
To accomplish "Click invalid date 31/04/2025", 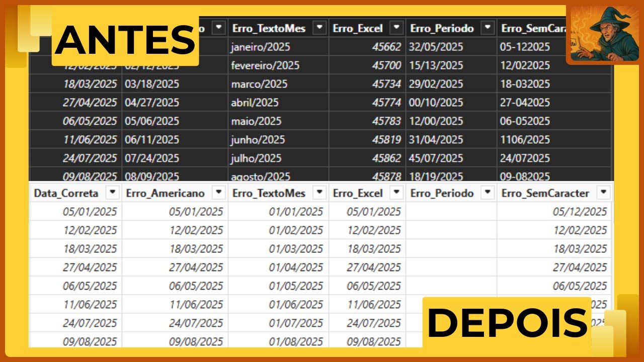I will pos(437,140).
